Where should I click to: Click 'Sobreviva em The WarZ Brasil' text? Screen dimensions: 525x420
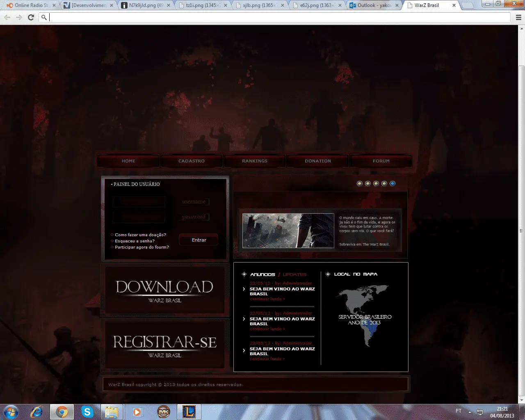pos(364,244)
